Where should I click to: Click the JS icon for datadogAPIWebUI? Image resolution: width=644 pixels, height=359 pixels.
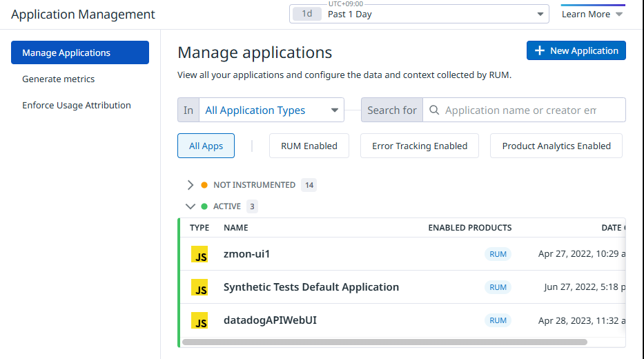tap(199, 320)
